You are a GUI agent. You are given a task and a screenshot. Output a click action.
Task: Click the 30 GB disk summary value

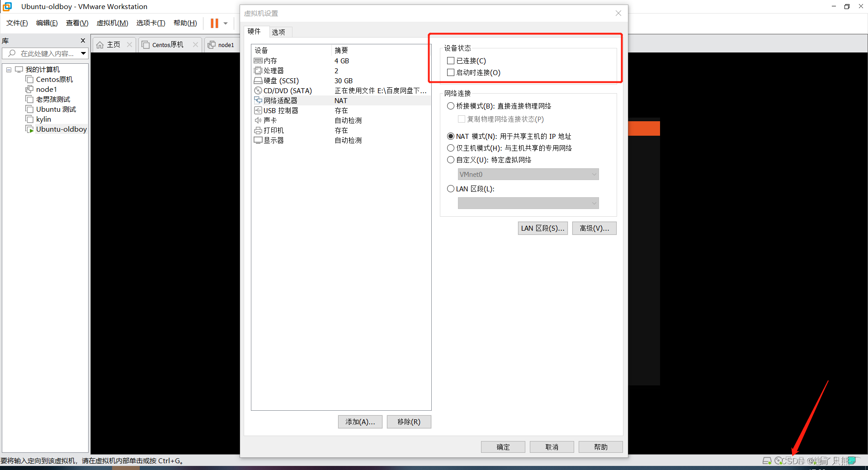pos(344,81)
